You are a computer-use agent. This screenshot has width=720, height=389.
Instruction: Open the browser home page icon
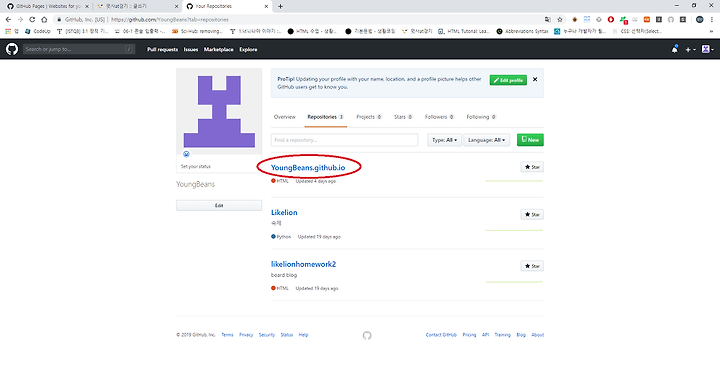[x=44, y=20]
